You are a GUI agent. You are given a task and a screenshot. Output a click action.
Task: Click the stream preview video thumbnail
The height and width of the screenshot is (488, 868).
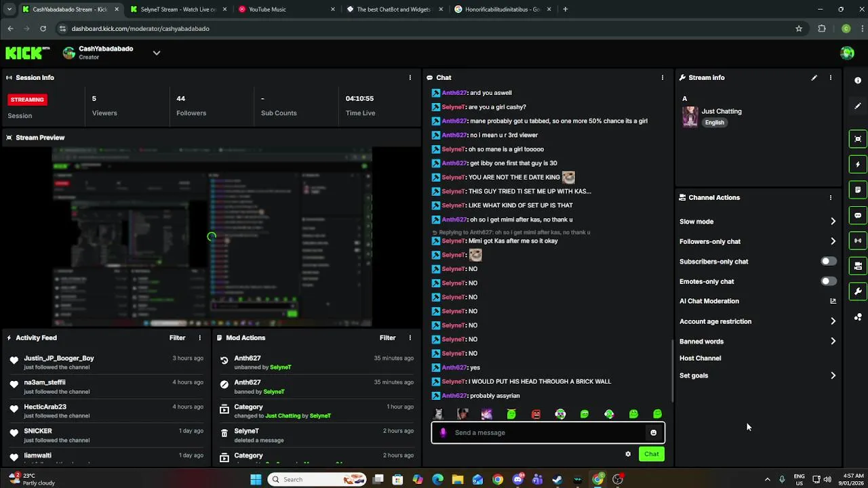211,237
